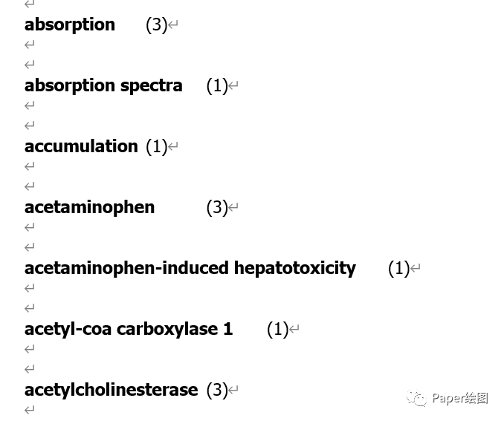Click the count (3) after absorption

point(157,25)
